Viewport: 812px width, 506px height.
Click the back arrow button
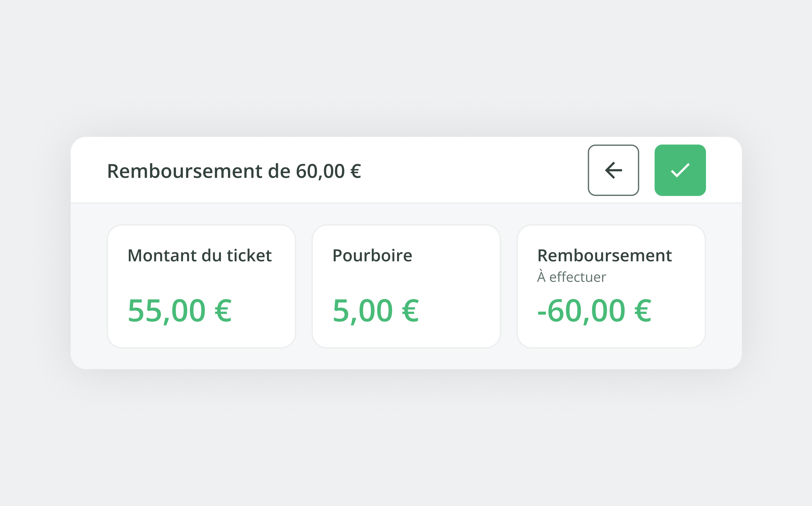tap(613, 170)
